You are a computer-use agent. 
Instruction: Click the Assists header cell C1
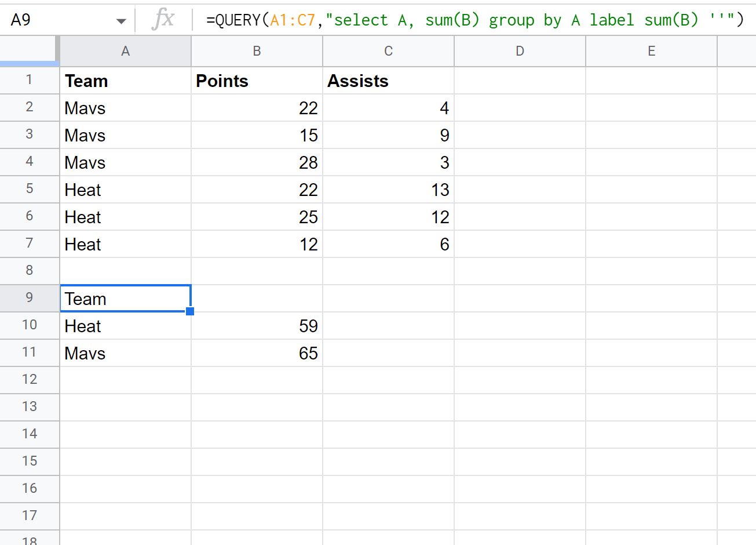point(388,81)
